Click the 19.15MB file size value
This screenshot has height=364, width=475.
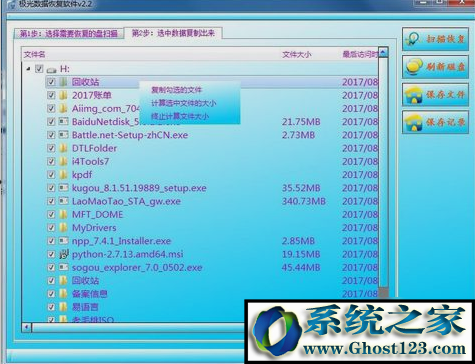(x=301, y=254)
